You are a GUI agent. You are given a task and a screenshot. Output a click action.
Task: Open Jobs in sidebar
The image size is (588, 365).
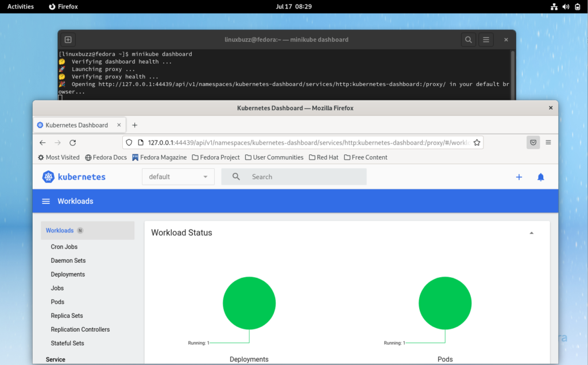[57, 288]
